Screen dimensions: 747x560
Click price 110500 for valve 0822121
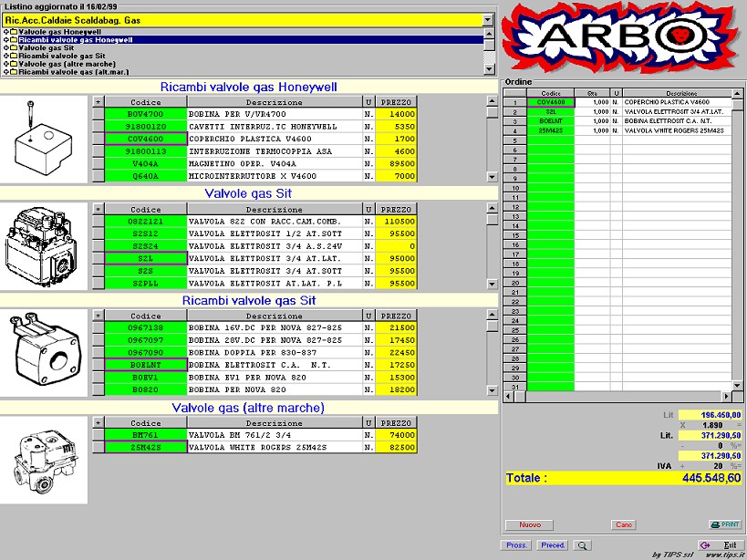point(396,222)
